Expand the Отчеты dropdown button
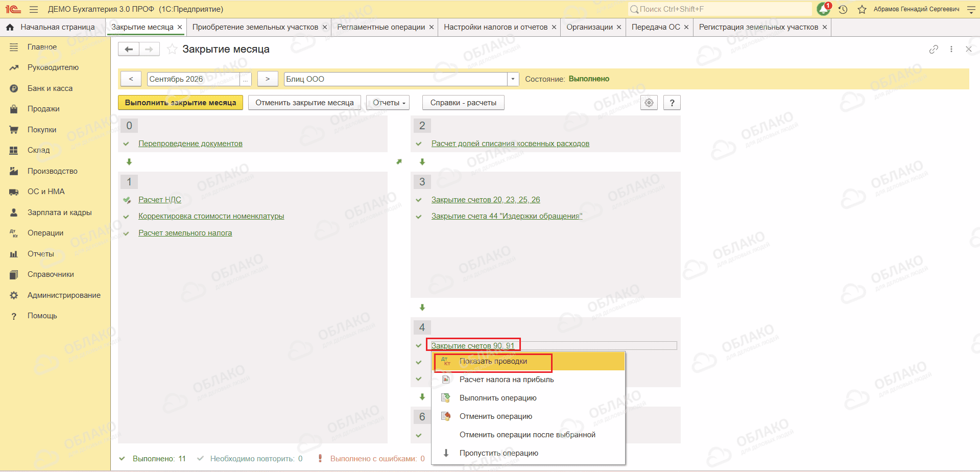 389,103
